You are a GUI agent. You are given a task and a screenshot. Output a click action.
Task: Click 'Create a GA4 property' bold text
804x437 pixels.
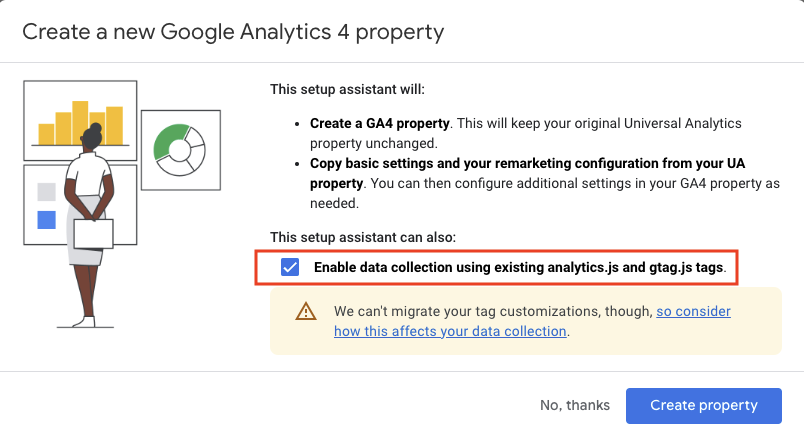point(379,124)
